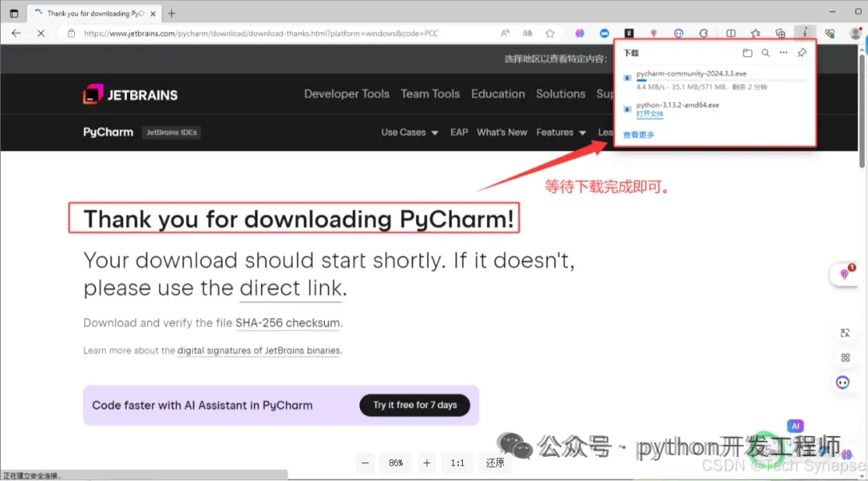Open the page translate icon

click(x=527, y=33)
